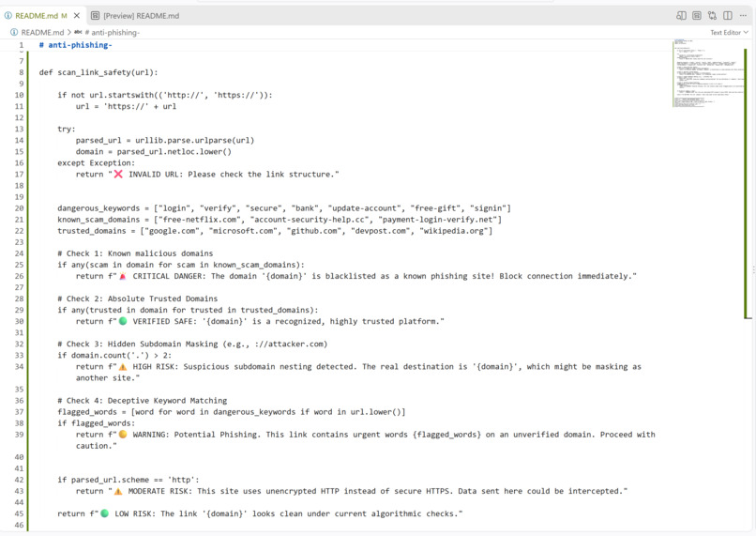Click 'known_scam_domains' assignment on line 21
Screen dimensions: 756x536
[280, 220]
